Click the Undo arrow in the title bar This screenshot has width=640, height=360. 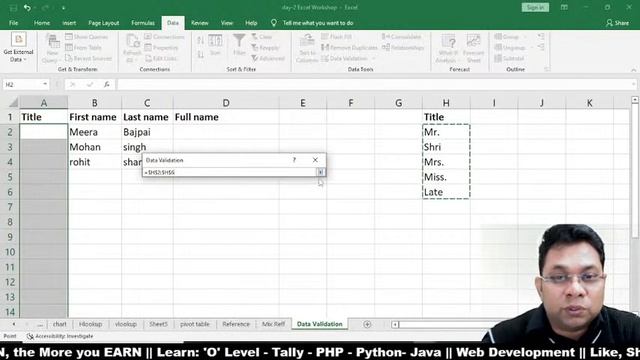click(27, 7)
